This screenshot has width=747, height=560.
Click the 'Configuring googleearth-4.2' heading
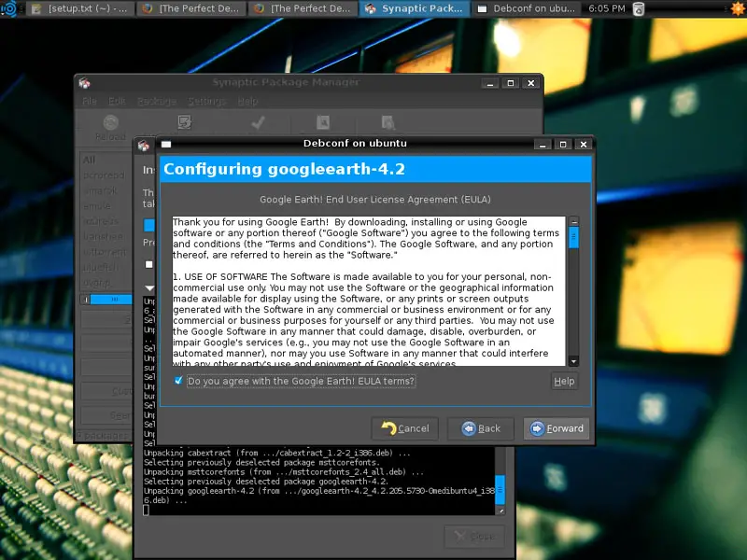285,169
